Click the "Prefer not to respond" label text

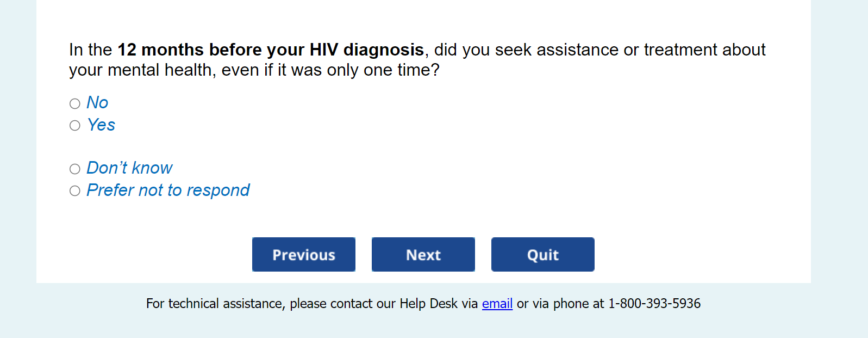168,190
